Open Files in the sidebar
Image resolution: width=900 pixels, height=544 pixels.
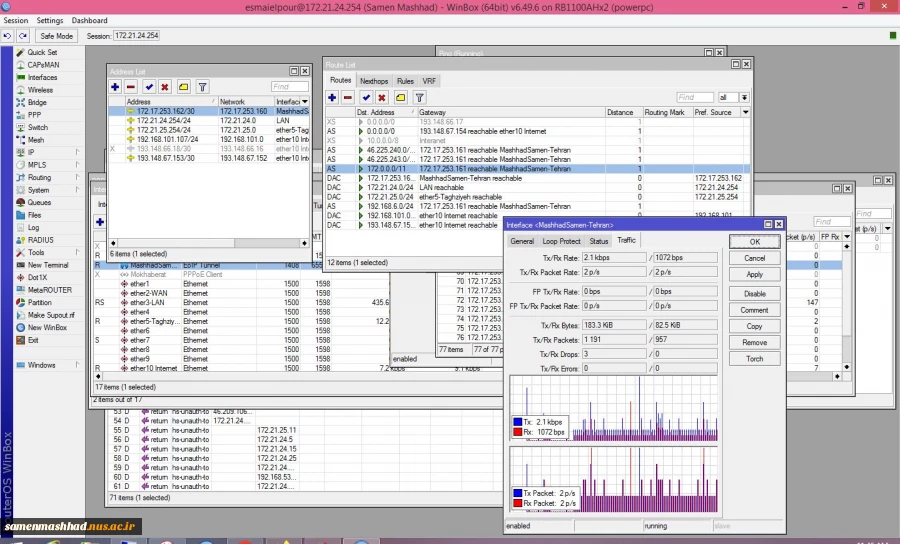click(34, 215)
